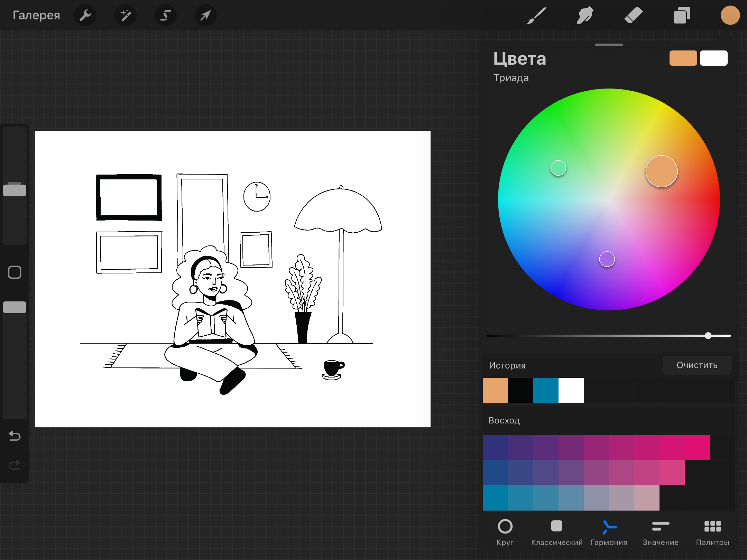The image size is (747, 560).
Task: Open the Layers panel
Action: point(682,15)
